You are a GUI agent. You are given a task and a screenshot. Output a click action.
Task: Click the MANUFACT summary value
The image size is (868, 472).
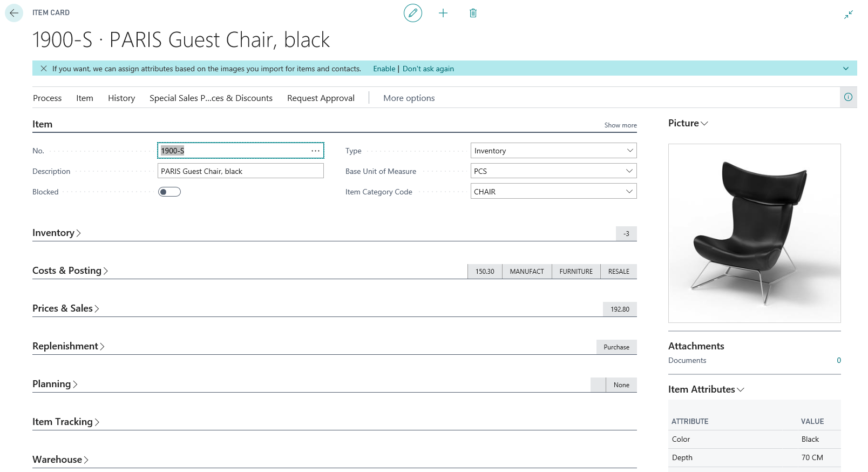[527, 272]
